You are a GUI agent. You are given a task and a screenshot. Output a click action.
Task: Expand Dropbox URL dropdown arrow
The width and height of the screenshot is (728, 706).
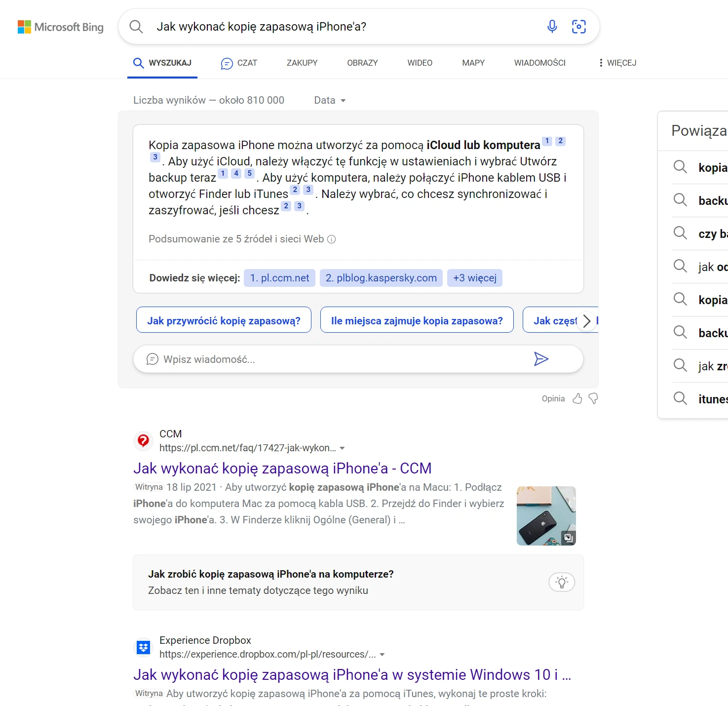pyautogui.click(x=382, y=655)
